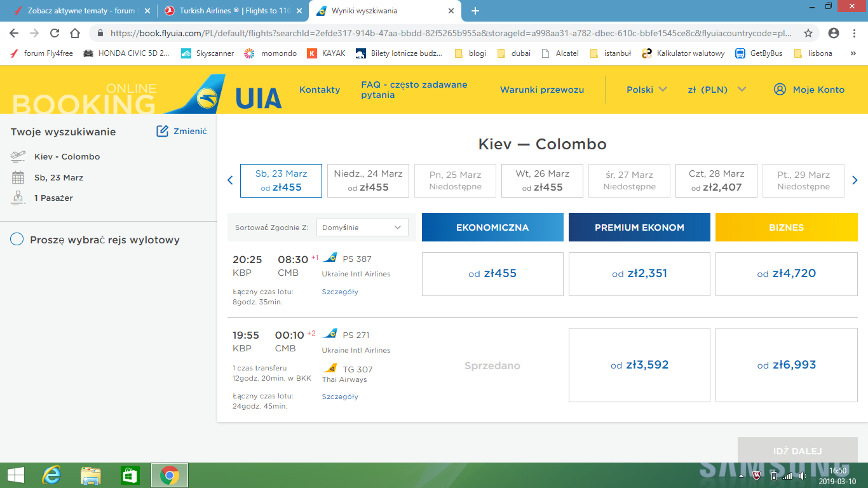Image resolution: width=868 pixels, height=488 pixels.
Task: Click the browser address bar URL
Action: pos(451,33)
